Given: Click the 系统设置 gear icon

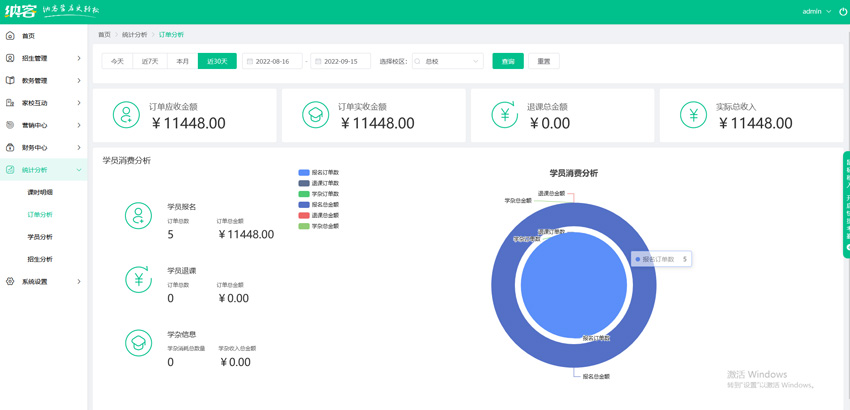Looking at the screenshot, I should [10, 281].
